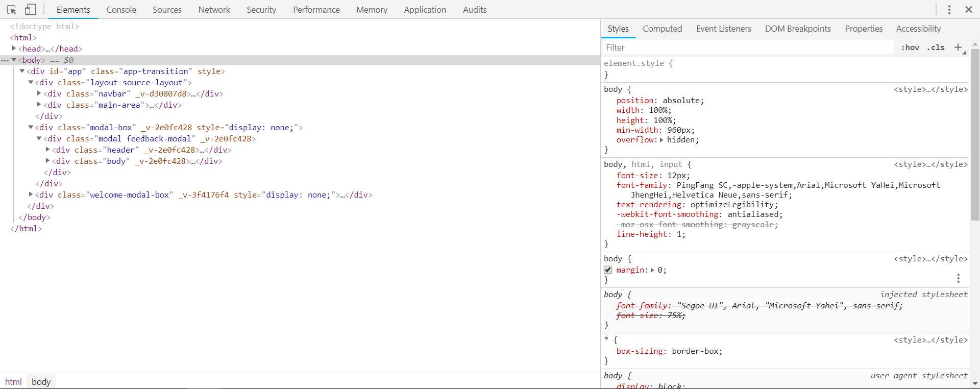Open style source link of body, html, input rule

coord(930,164)
